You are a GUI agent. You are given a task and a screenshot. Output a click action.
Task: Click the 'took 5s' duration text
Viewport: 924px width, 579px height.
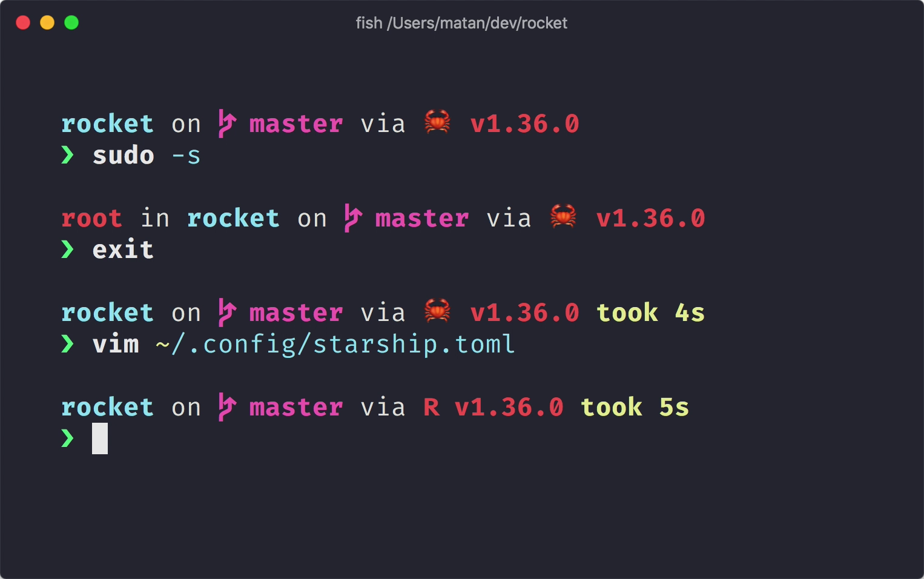pos(635,407)
